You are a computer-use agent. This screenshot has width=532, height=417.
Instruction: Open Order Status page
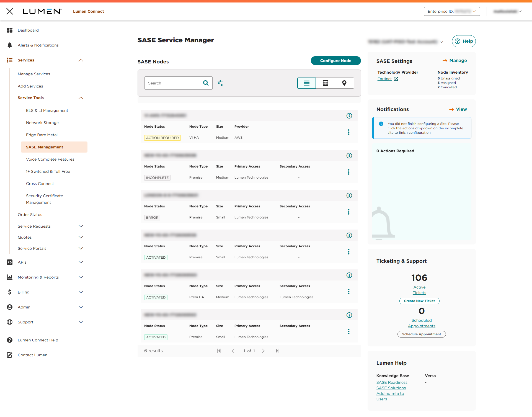(x=30, y=215)
